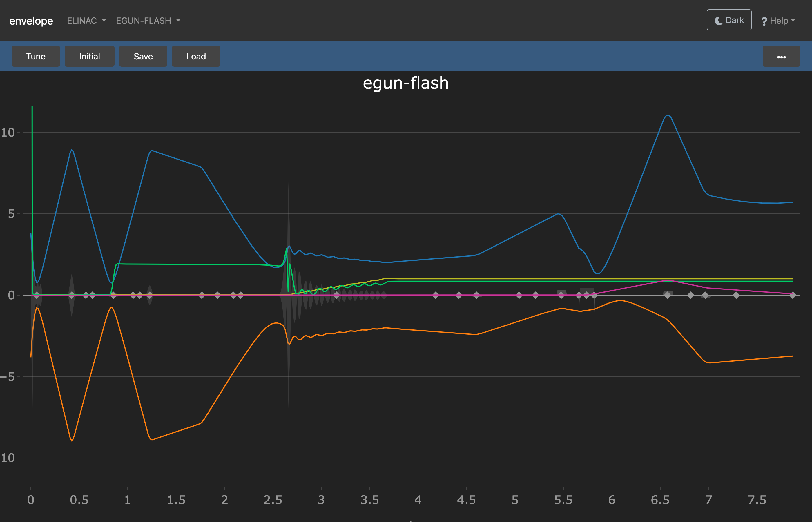Click the last diamond marker at beamline end

(x=792, y=295)
